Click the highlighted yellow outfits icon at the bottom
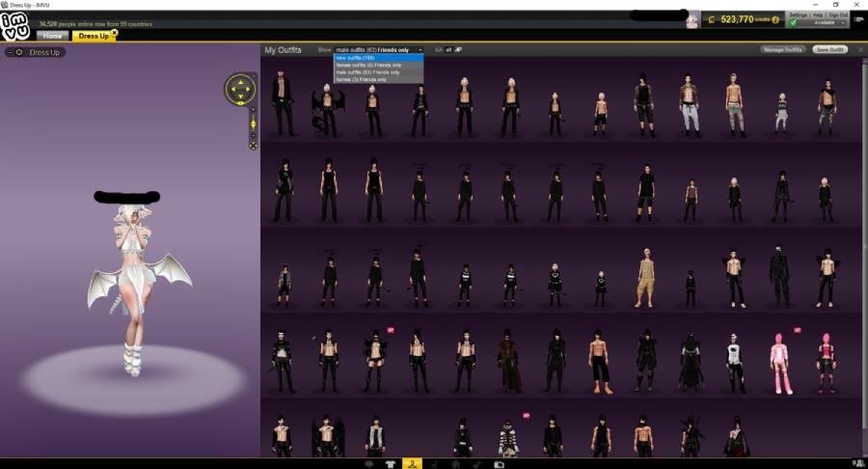This screenshot has height=469, width=868. 413,464
